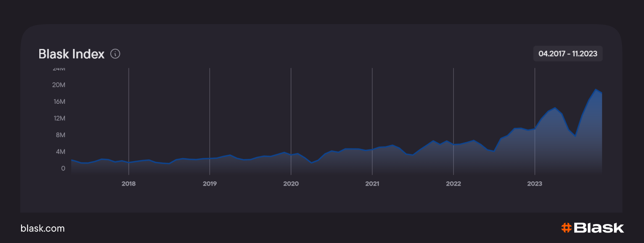The image size is (644, 243).
Task: Select the 2019 label on the x-axis
Action: point(210,184)
